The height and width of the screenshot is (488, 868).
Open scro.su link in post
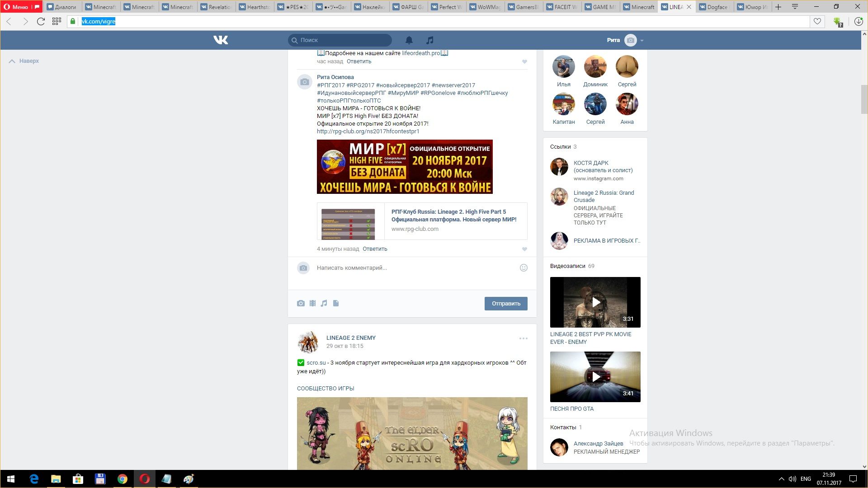[316, 363]
